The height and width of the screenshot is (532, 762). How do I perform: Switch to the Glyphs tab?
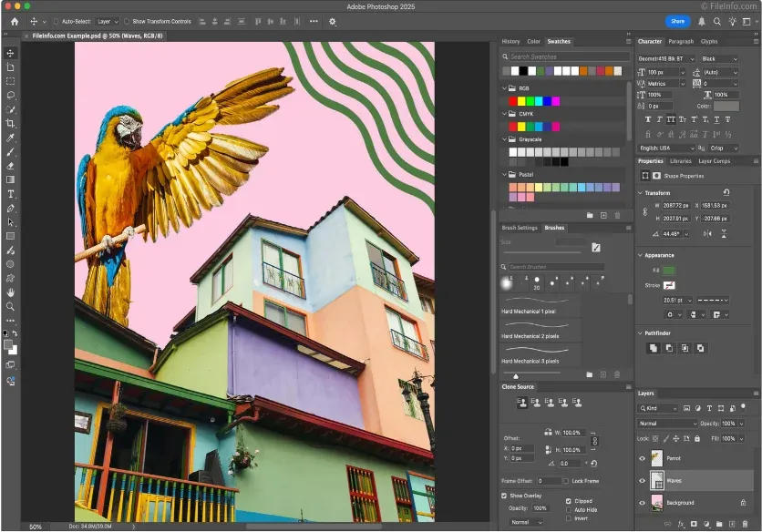[709, 41]
